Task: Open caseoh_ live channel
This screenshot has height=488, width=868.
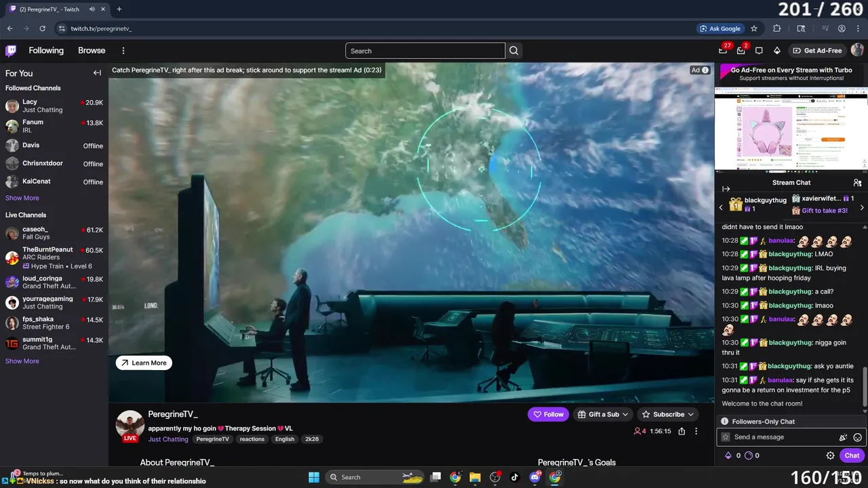Action: click(x=54, y=233)
